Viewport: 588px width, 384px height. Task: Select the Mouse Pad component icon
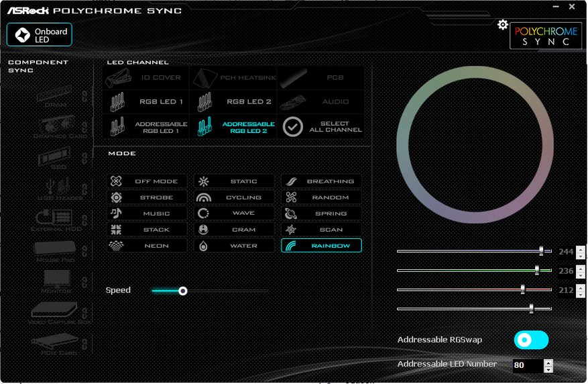click(x=55, y=247)
